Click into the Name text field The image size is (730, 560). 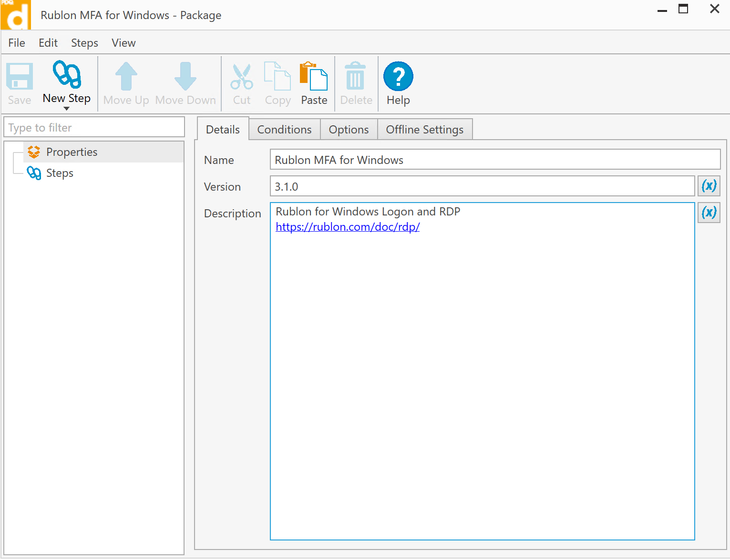point(494,160)
